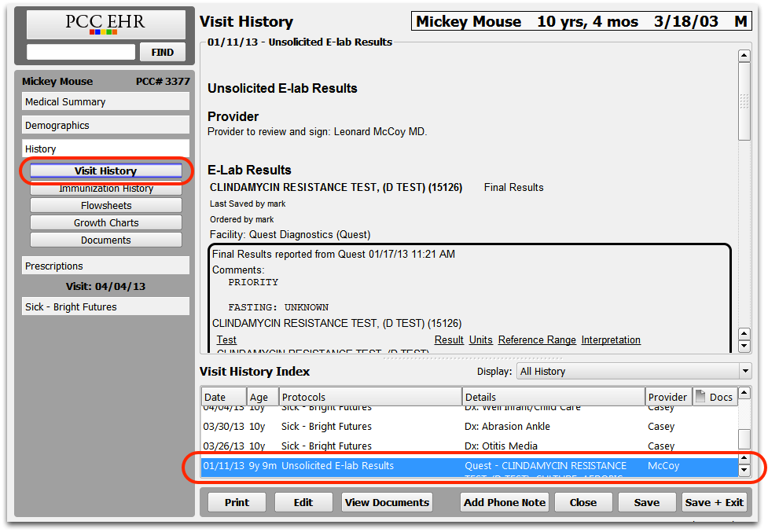Open the Prescriptions section
The height and width of the screenshot is (532, 768).
click(105, 266)
